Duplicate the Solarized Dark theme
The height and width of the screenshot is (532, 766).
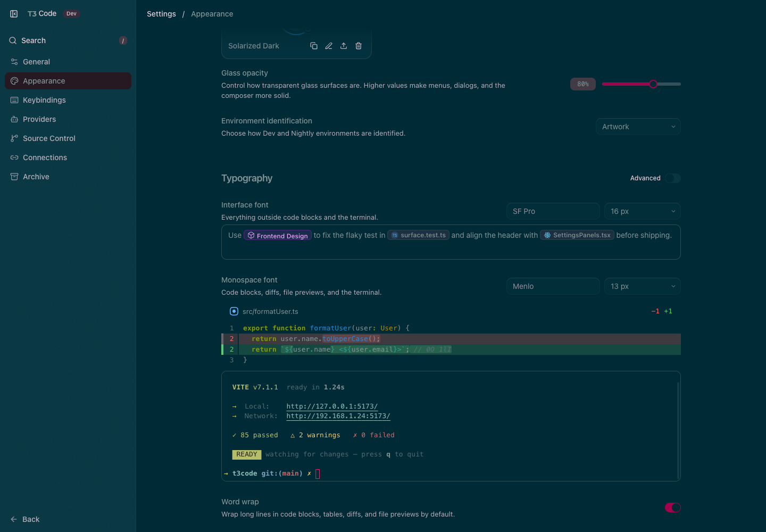(314, 46)
